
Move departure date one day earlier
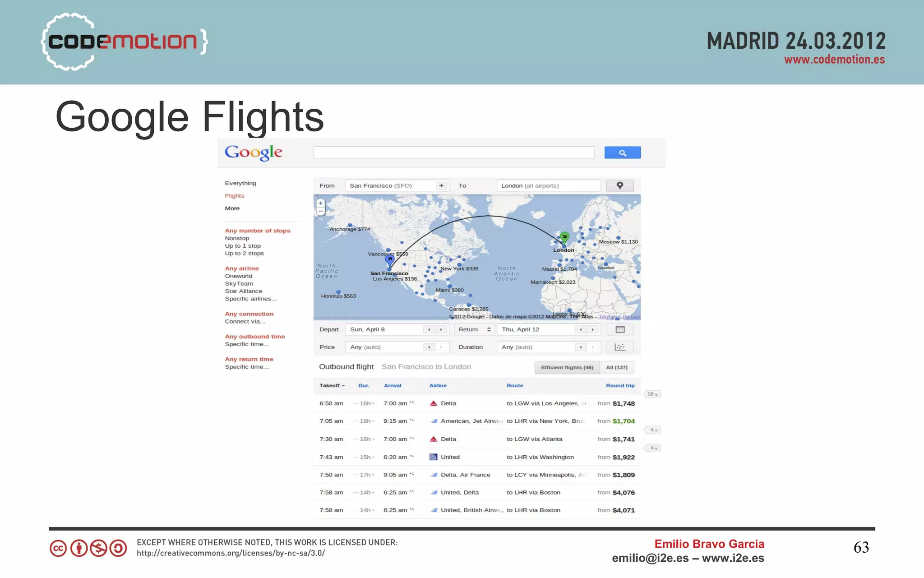(x=429, y=329)
